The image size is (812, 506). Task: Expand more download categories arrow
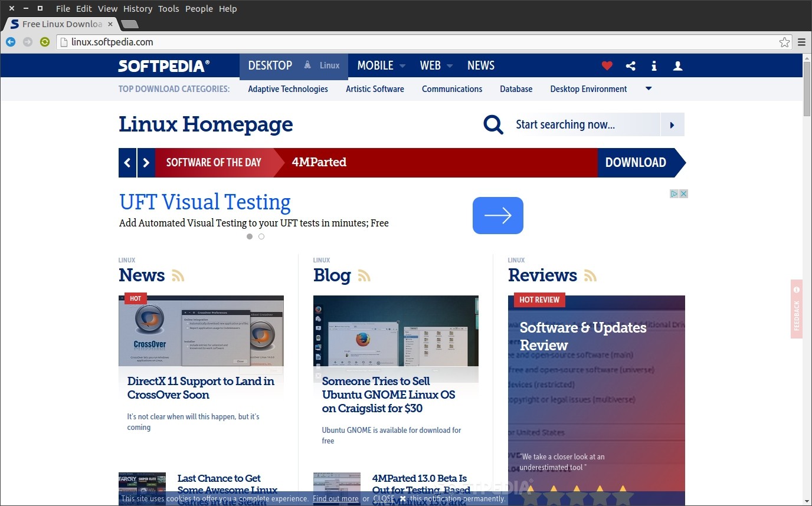[649, 89]
